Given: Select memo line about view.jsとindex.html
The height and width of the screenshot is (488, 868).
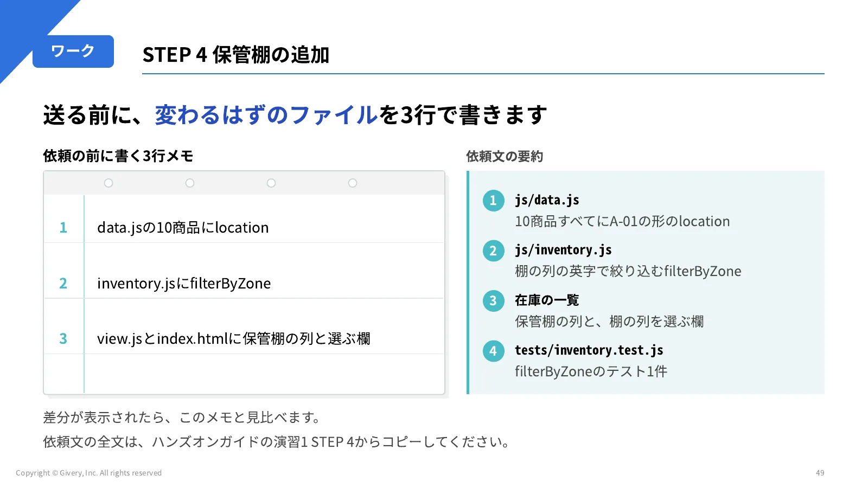Looking at the screenshot, I should 234,339.
